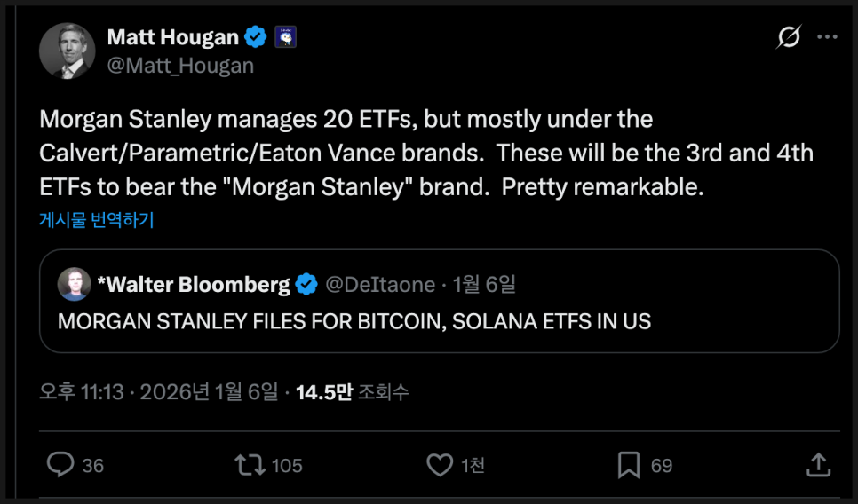The image size is (858, 504).
Task: Click the 14.5만 조회수 view count
Action: 353,392
